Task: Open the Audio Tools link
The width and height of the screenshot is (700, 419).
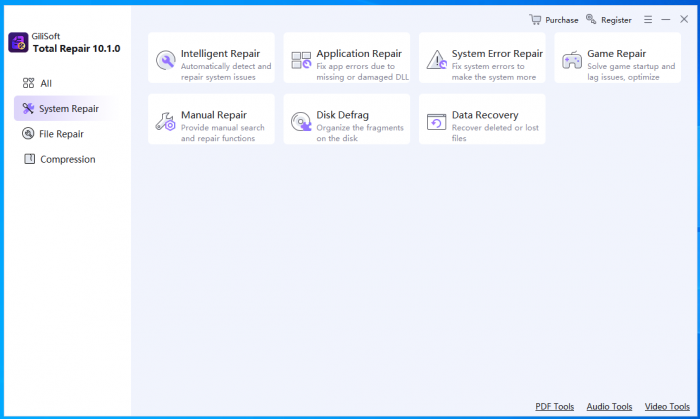Action: pyautogui.click(x=609, y=406)
